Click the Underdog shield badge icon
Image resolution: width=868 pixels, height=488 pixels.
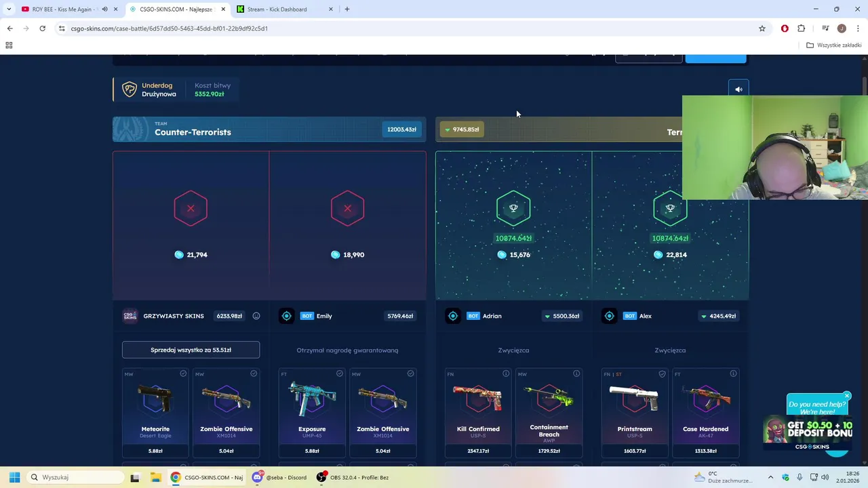129,89
